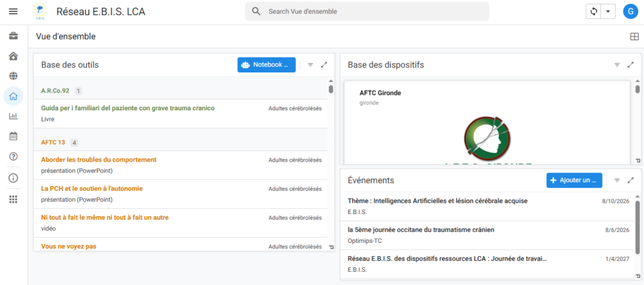Collapse the AFTC 13 group header

pyautogui.click(x=180, y=142)
